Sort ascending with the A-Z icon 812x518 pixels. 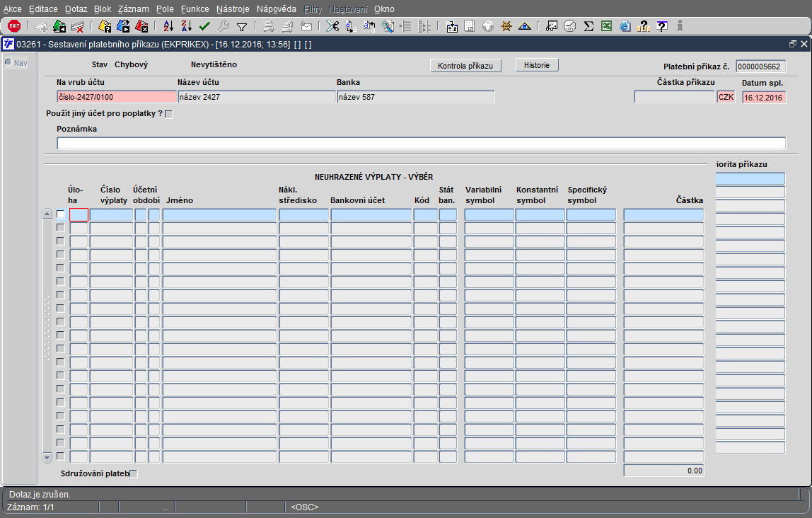pos(168,25)
